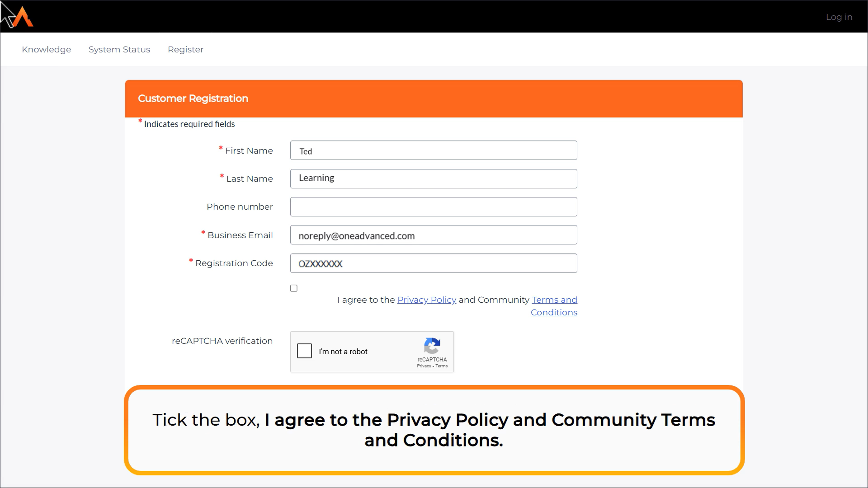Image resolution: width=868 pixels, height=488 pixels.
Task: Focus the Registration Code field
Action: [433, 263]
